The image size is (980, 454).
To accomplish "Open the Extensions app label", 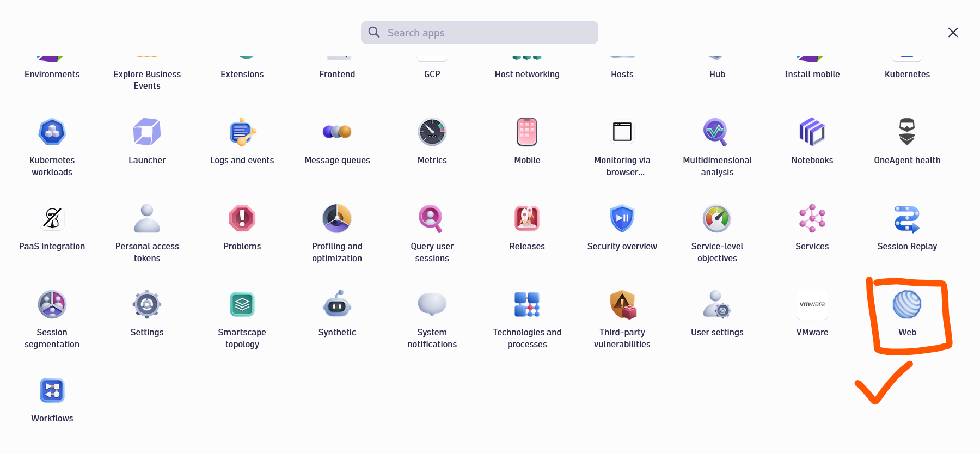I will (242, 74).
